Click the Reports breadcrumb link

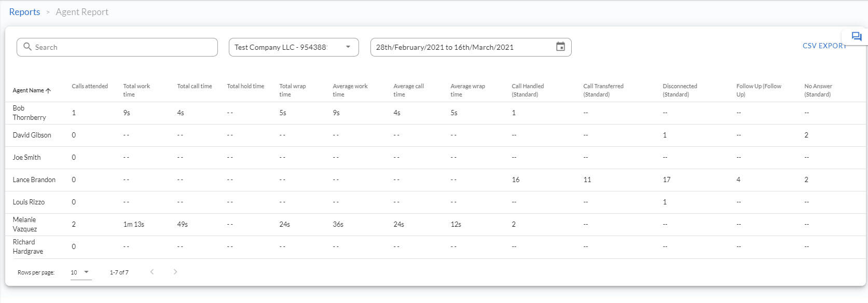[24, 12]
